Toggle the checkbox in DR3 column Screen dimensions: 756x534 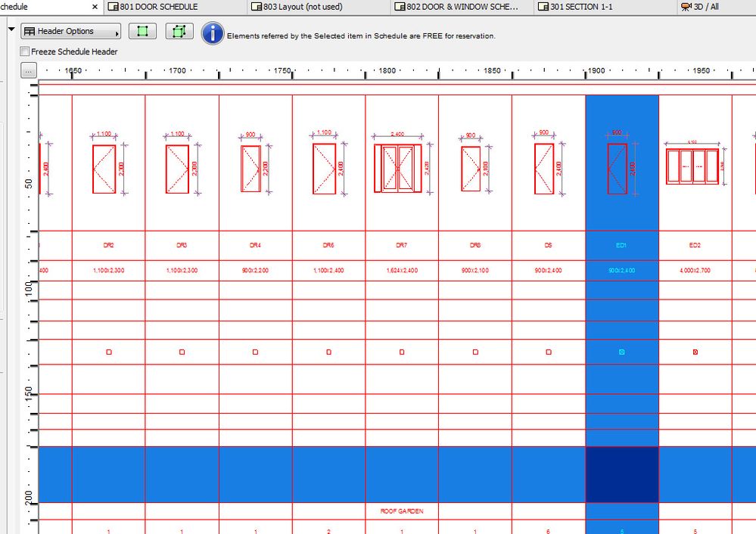coord(182,352)
